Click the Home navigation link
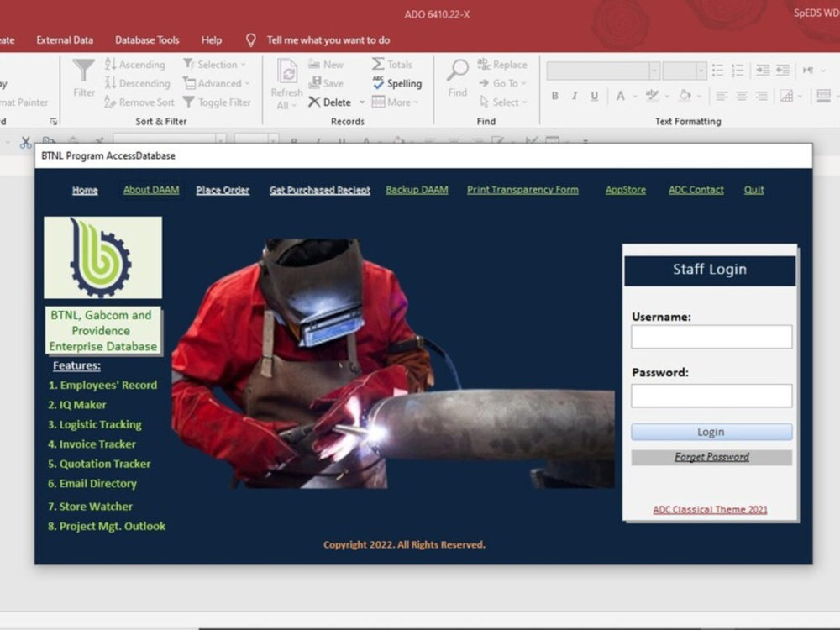The image size is (840, 630). coord(85,190)
